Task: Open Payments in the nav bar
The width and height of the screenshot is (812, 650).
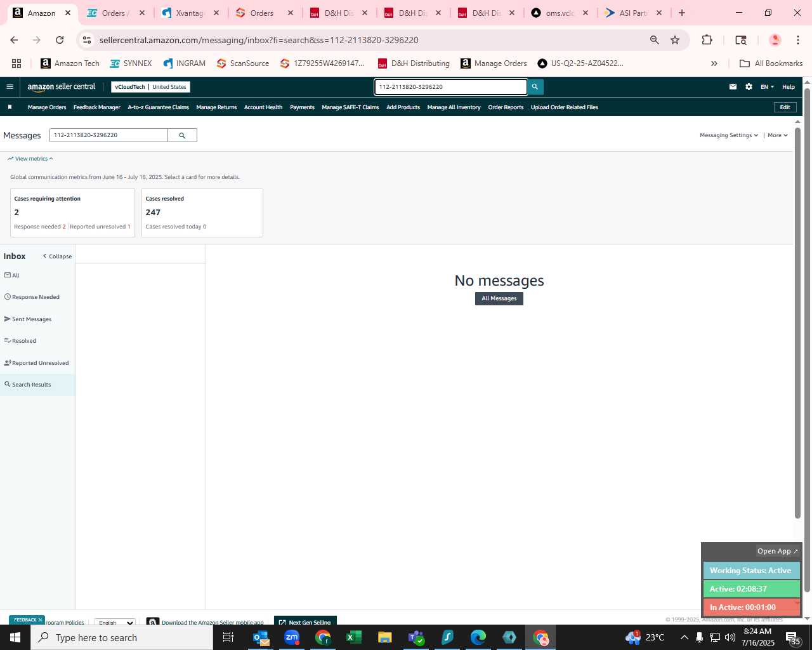Action: [302, 107]
